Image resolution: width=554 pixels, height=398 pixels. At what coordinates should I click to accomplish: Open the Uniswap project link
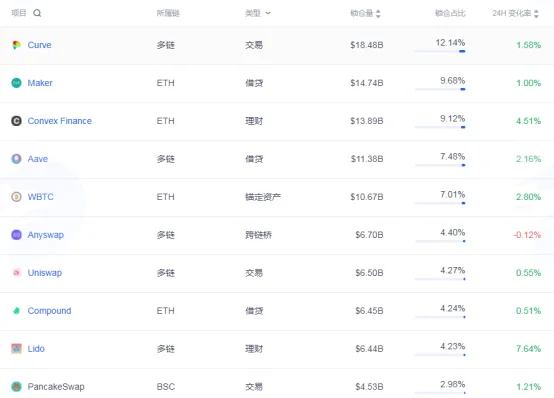click(x=45, y=273)
